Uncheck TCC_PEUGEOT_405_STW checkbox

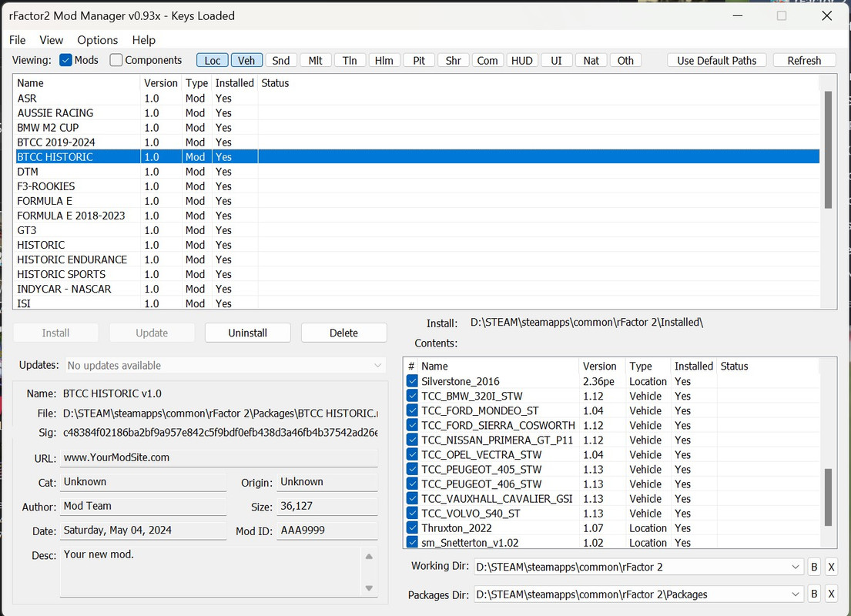click(x=412, y=469)
